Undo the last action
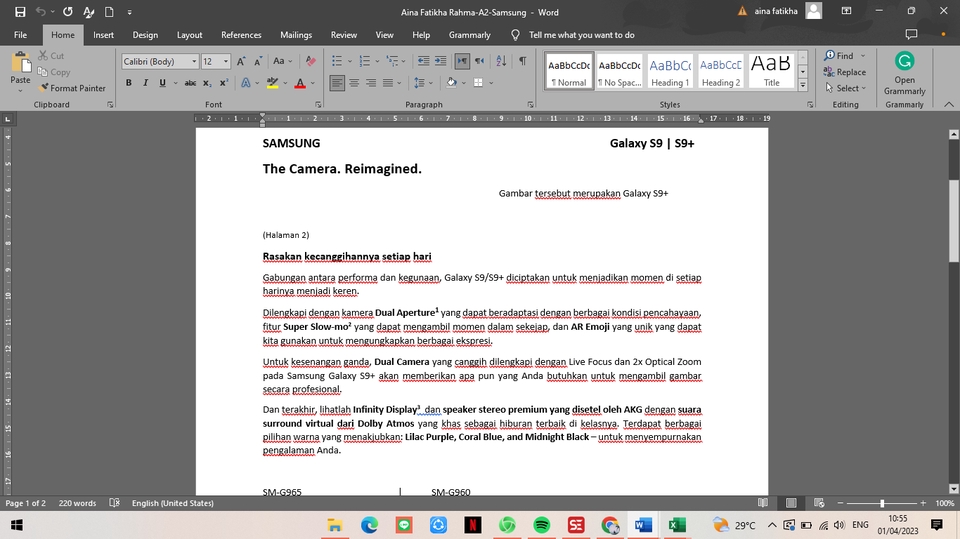 pos(40,12)
